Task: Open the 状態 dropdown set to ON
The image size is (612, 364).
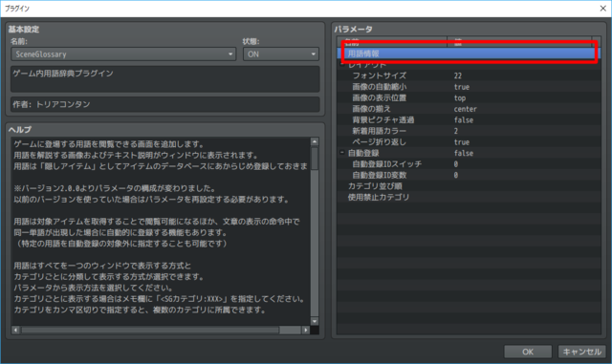Action: point(280,54)
